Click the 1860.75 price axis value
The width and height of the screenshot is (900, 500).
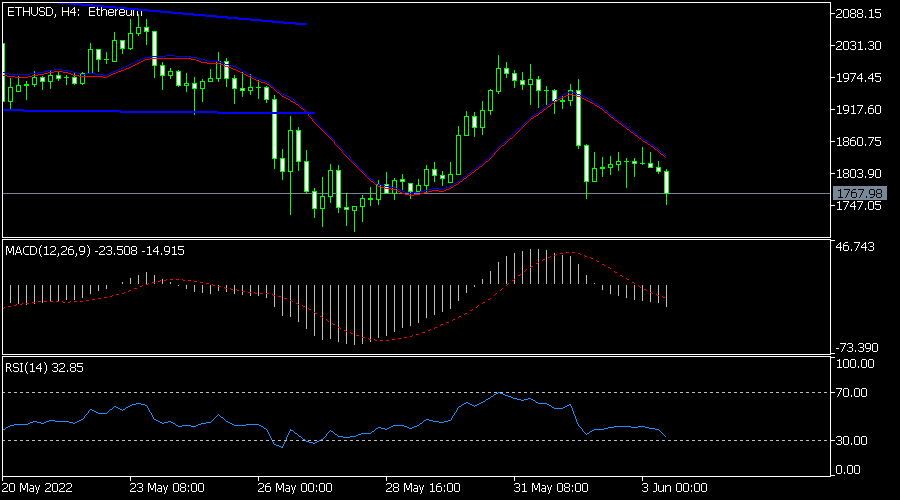click(x=858, y=142)
